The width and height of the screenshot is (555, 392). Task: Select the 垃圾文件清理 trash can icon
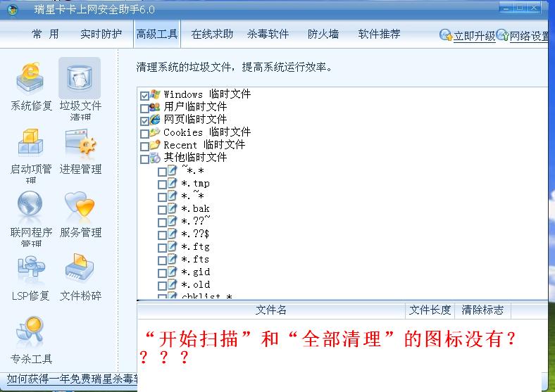coord(80,79)
